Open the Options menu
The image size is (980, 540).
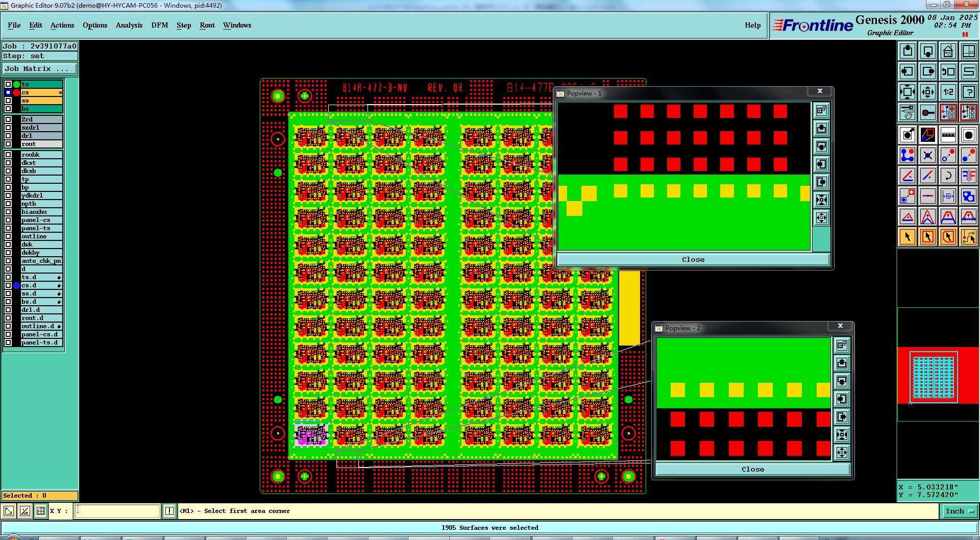pyautogui.click(x=95, y=25)
